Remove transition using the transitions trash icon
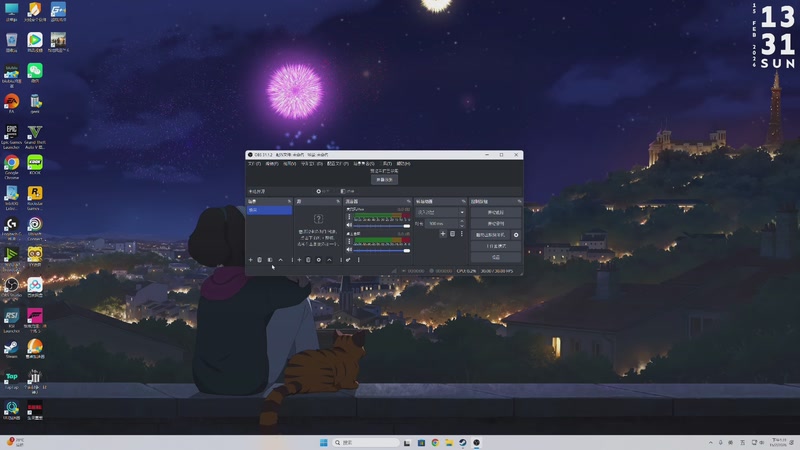 pyautogui.click(x=453, y=234)
